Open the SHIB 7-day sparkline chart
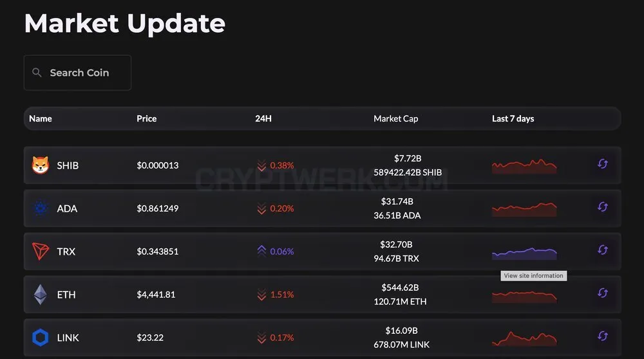644x359 pixels. pos(524,166)
